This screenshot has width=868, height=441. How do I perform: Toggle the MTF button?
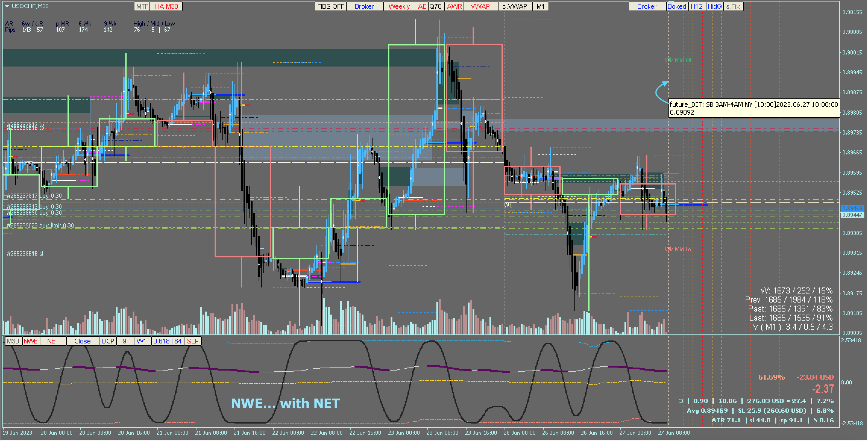point(142,6)
